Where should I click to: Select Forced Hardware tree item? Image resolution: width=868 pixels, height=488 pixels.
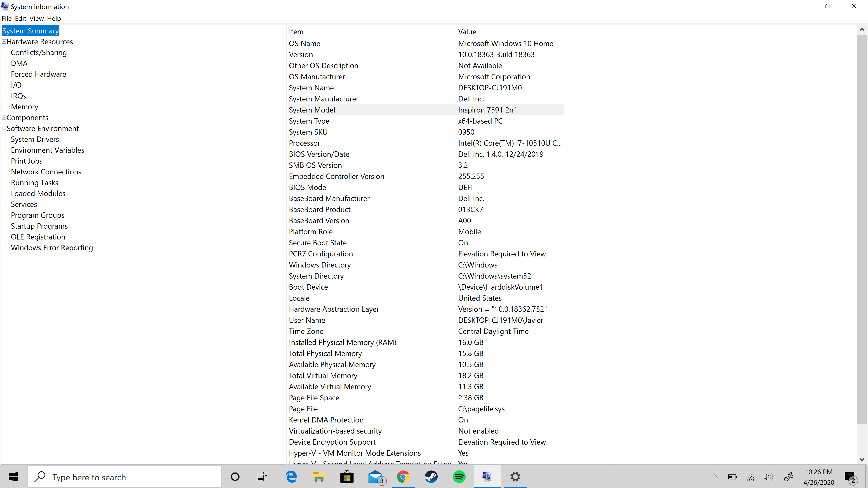[x=38, y=74]
